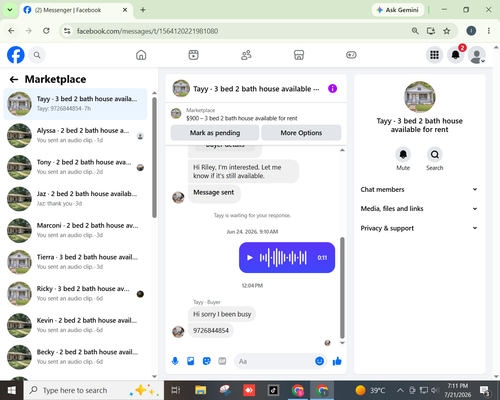
Task: Open Tony 2 bed 2 bath conversation
Action: pyautogui.click(x=75, y=167)
